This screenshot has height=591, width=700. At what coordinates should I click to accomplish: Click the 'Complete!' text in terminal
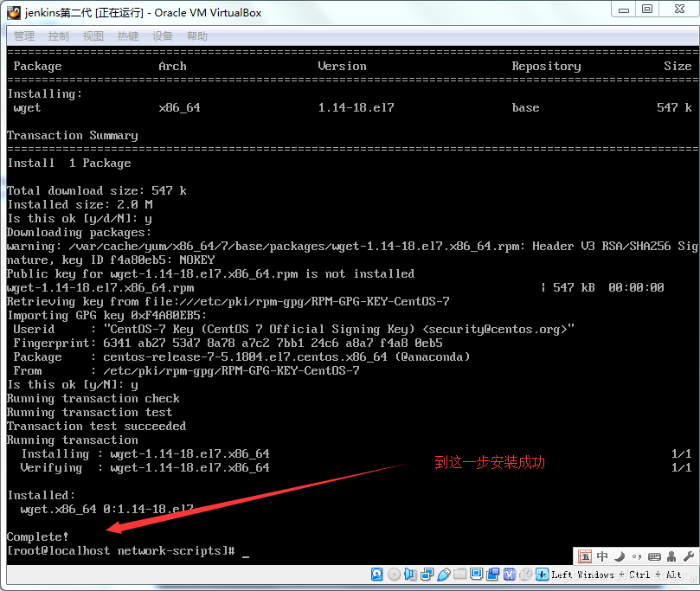pyautogui.click(x=37, y=537)
